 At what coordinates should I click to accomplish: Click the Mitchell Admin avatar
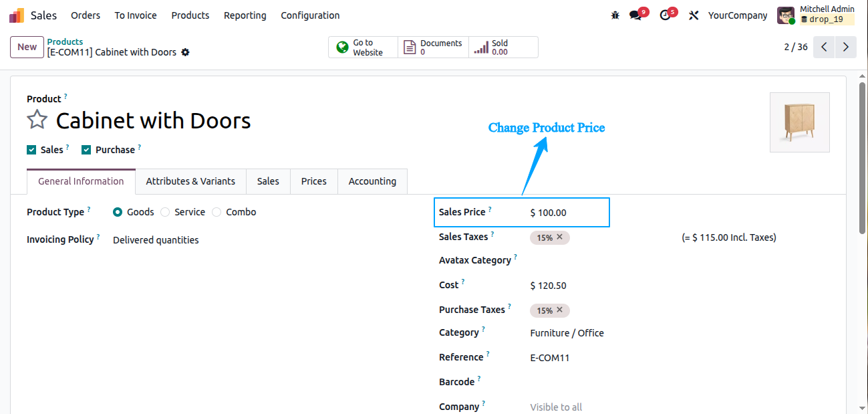click(786, 15)
